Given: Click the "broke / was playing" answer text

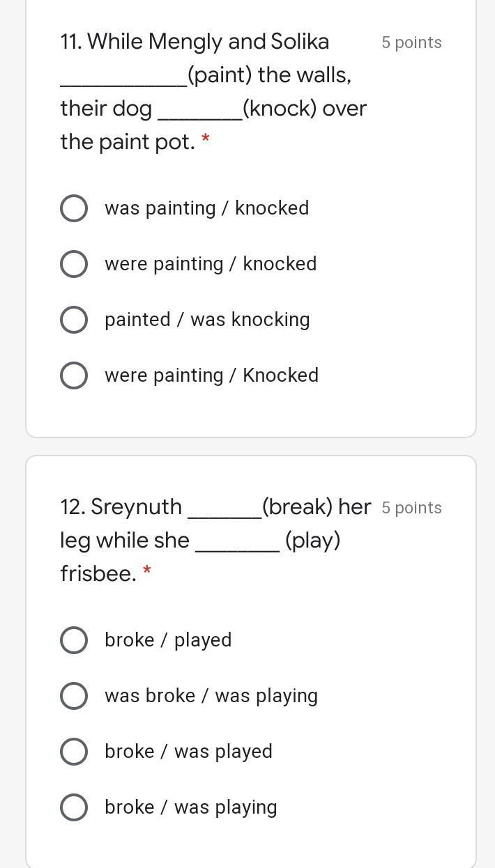Looking at the screenshot, I should [x=191, y=807].
